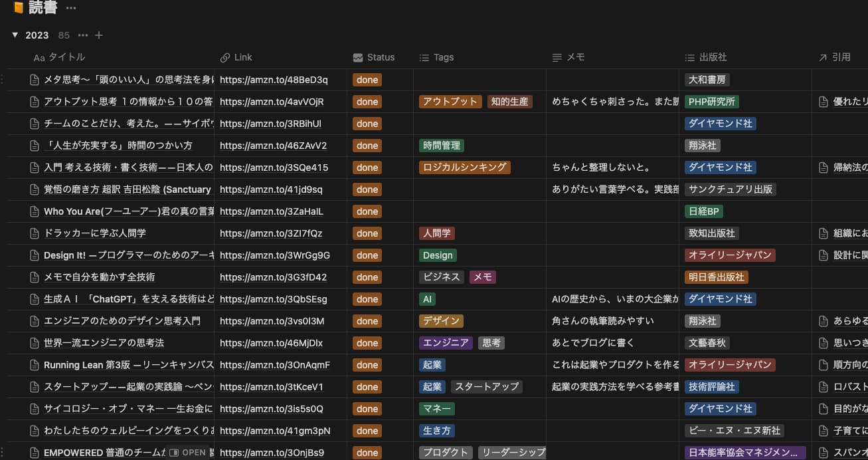Click the orange book icon beside 読書
Viewport: 868px width, 460px height.
[18, 8]
